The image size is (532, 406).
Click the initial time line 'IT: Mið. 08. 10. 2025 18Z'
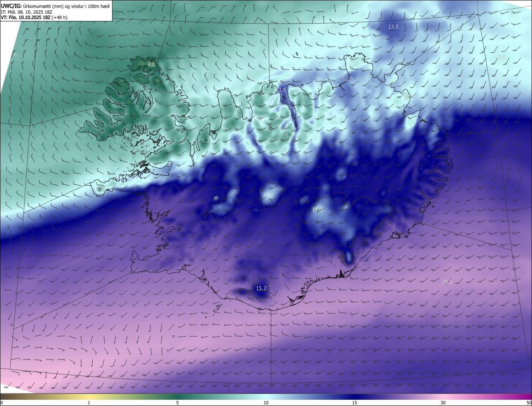(26, 12)
